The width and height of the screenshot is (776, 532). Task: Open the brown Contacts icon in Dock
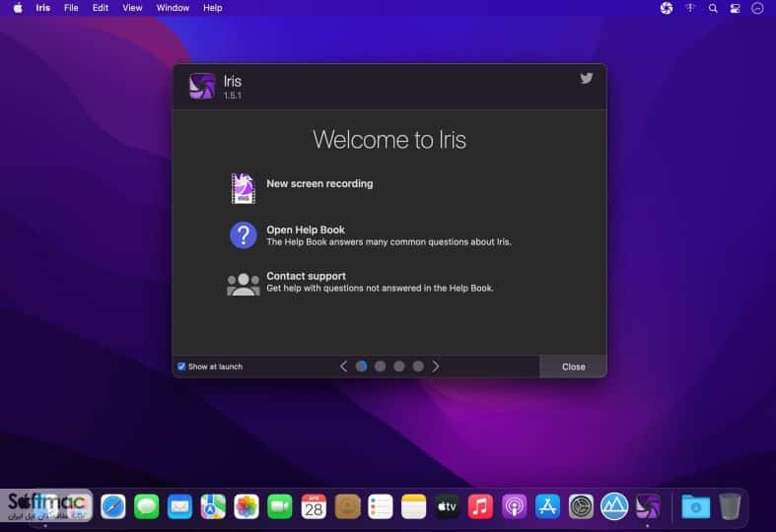click(x=347, y=506)
